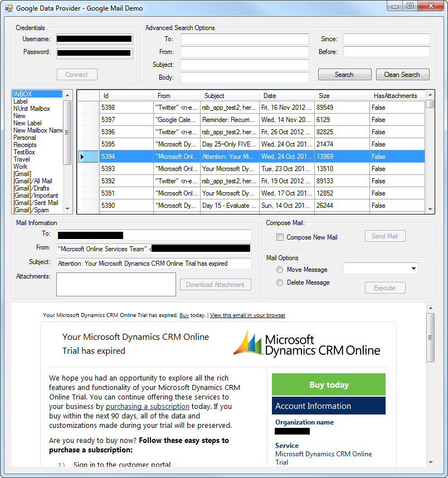
Task: Click email grid scroll down arrow
Action: (x=430, y=209)
